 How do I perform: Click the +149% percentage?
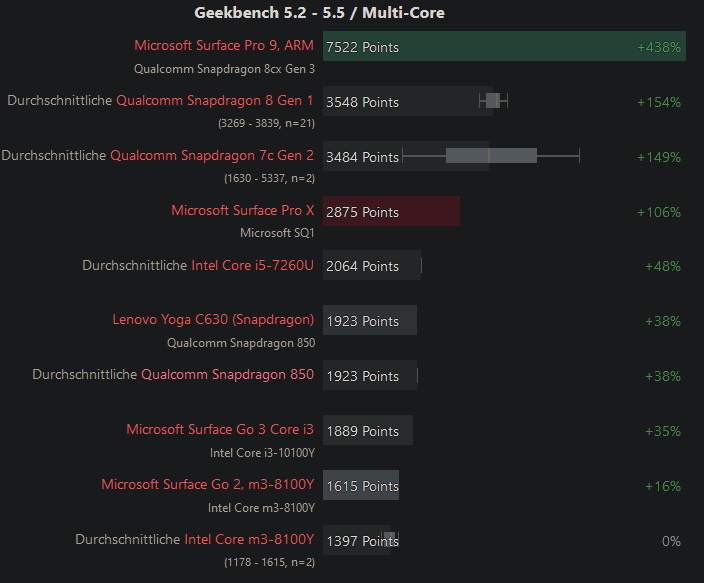[x=659, y=157]
